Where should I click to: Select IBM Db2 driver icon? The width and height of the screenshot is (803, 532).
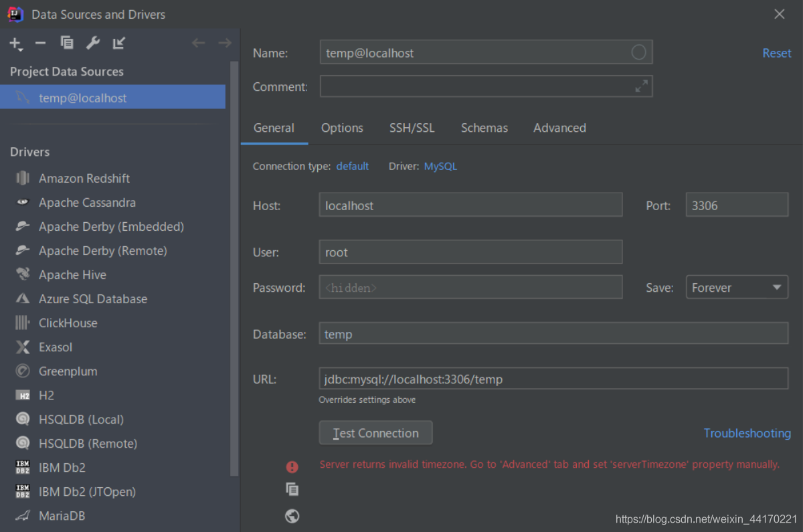point(23,467)
